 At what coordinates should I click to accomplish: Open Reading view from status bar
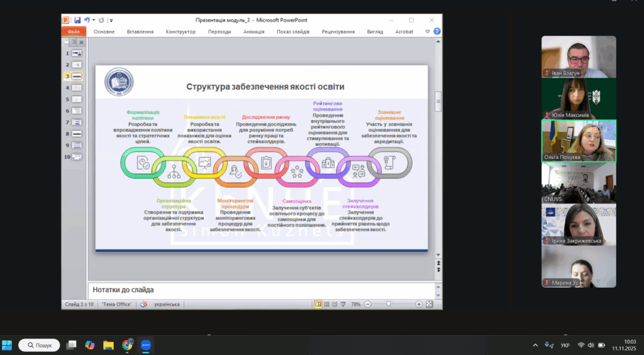click(x=335, y=304)
